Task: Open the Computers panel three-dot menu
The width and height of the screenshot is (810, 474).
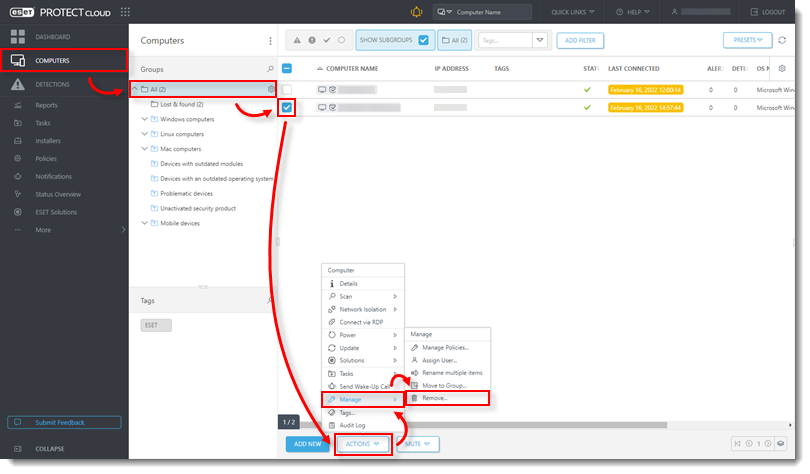Action: (270, 41)
